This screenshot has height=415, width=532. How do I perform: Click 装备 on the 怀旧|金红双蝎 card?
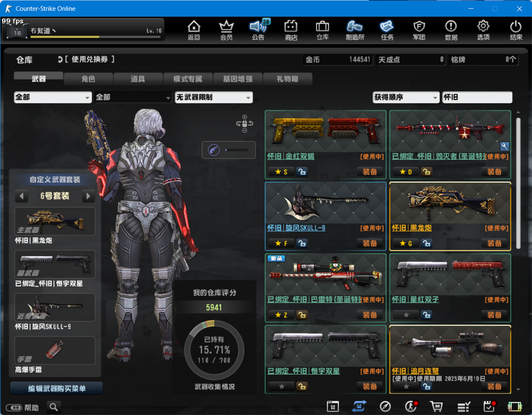[x=370, y=172]
